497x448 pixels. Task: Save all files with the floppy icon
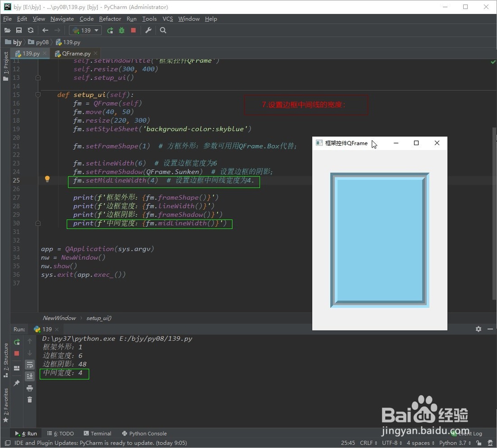pyautogui.click(x=19, y=30)
